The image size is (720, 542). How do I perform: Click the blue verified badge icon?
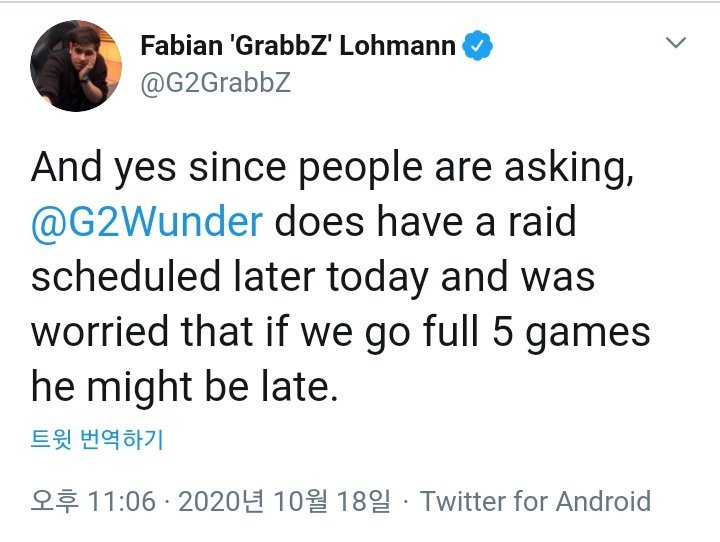[x=477, y=45]
